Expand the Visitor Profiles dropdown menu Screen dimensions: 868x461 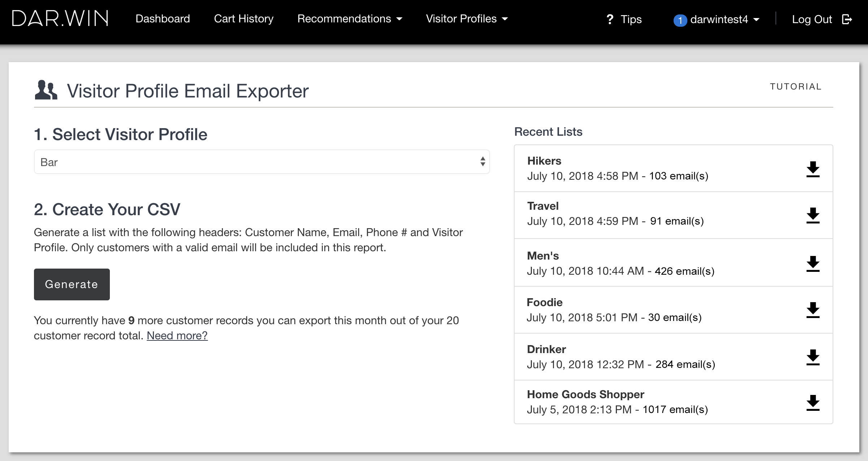[x=466, y=18]
